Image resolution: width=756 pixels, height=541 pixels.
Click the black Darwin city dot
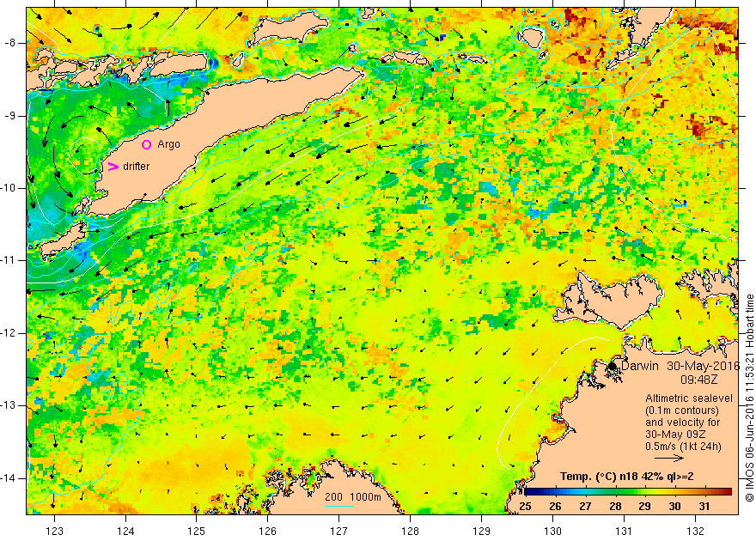(x=613, y=366)
